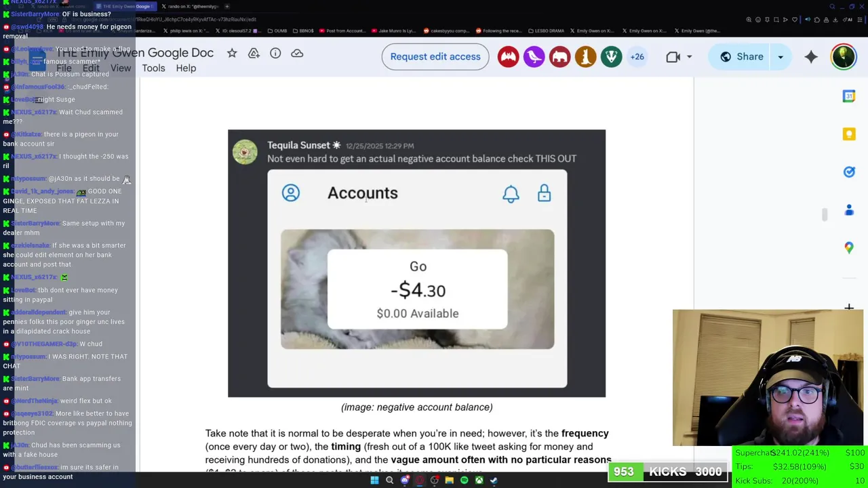
Task: Click the 953 KICKS 3000 counter overlay
Action: click(x=668, y=472)
